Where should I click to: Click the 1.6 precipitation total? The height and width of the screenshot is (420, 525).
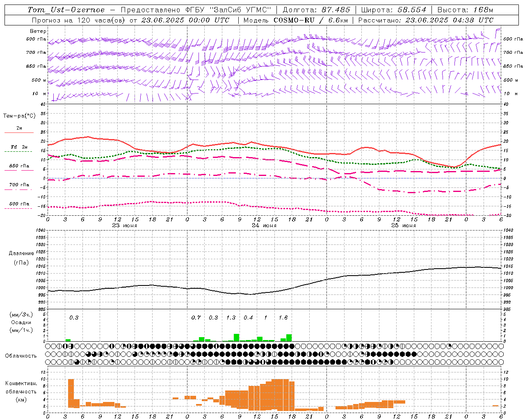point(283,317)
